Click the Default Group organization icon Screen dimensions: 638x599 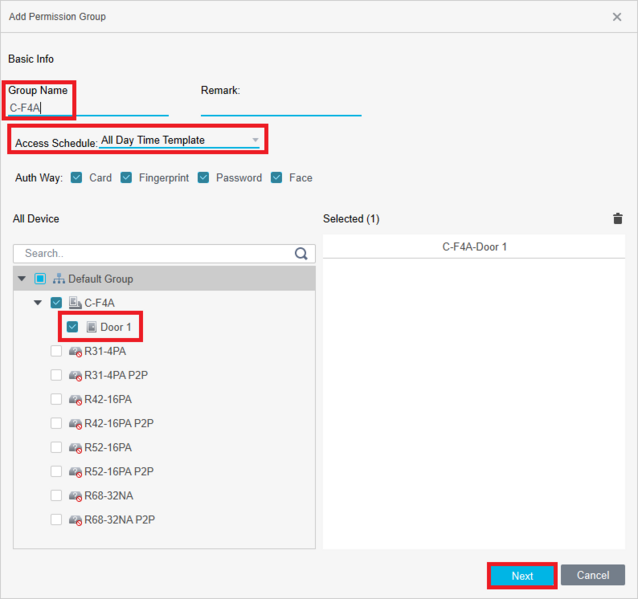(x=59, y=279)
